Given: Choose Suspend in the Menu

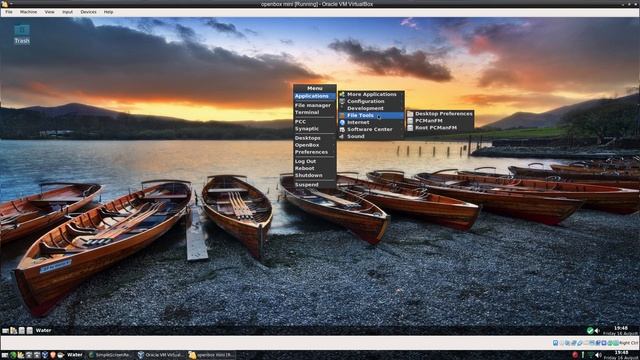Looking at the screenshot, I should click(315, 185).
